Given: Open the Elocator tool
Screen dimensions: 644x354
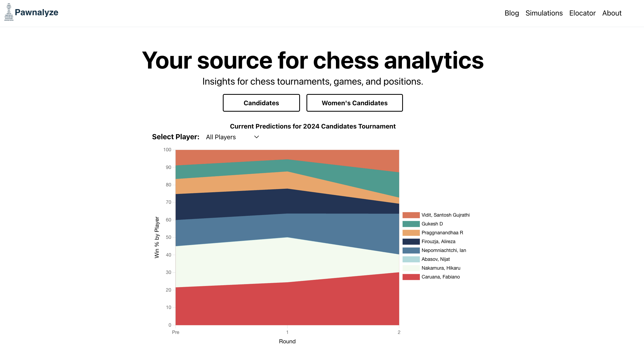Looking at the screenshot, I should pyautogui.click(x=582, y=13).
